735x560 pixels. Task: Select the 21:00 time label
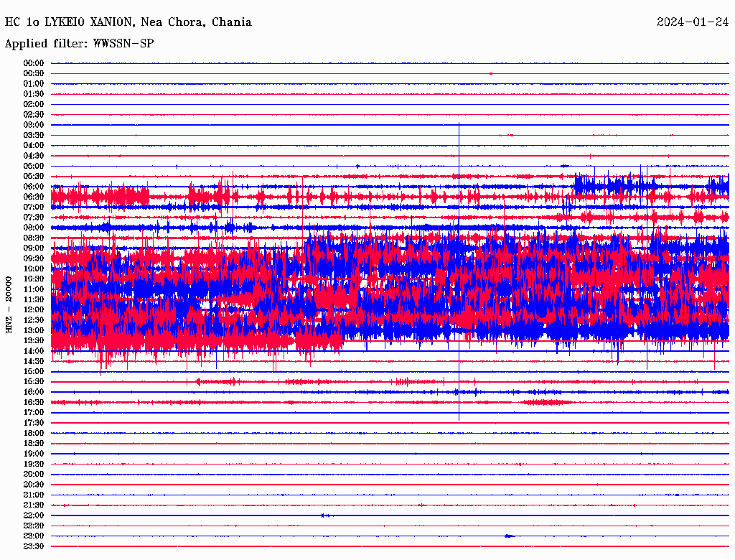click(x=34, y=495)
